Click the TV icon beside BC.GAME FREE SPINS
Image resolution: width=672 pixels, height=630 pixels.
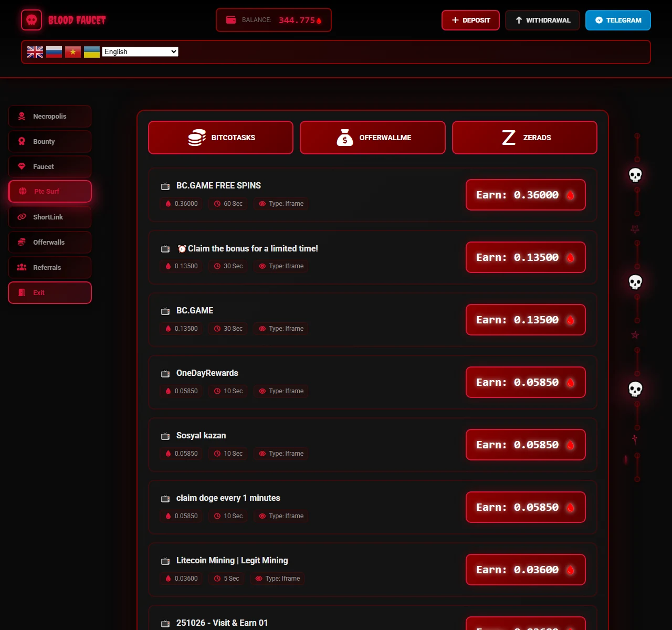pos(165,186)
